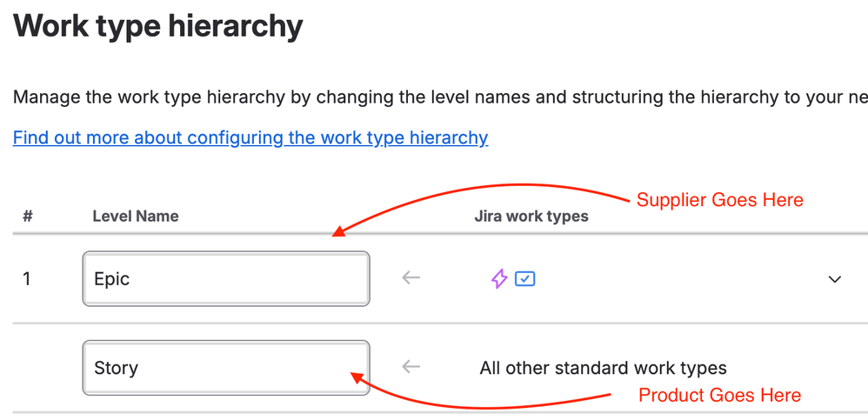Click 'All other standard work types' text

click(x=603, y=368)
